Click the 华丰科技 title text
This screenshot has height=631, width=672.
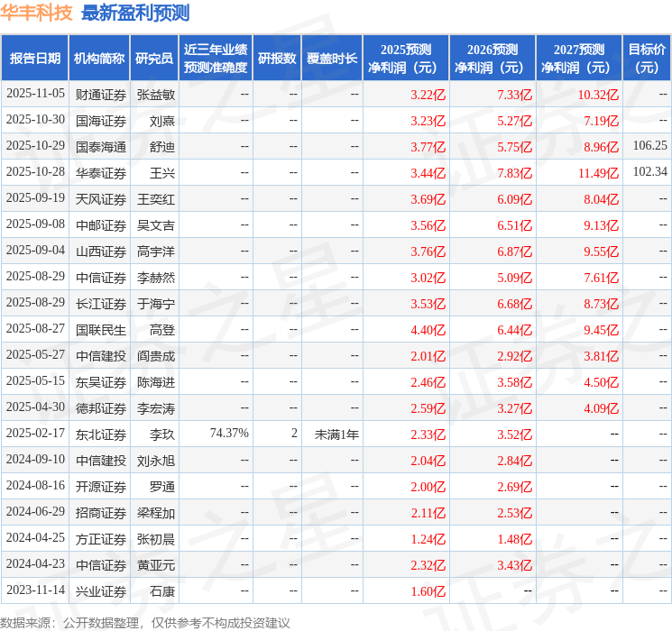[36, 13]
